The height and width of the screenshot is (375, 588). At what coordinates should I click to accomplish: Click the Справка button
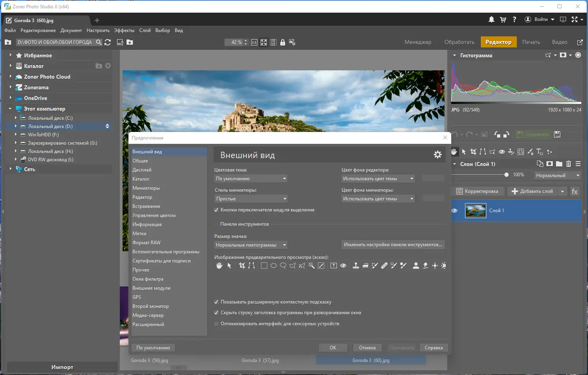(434, 348)
